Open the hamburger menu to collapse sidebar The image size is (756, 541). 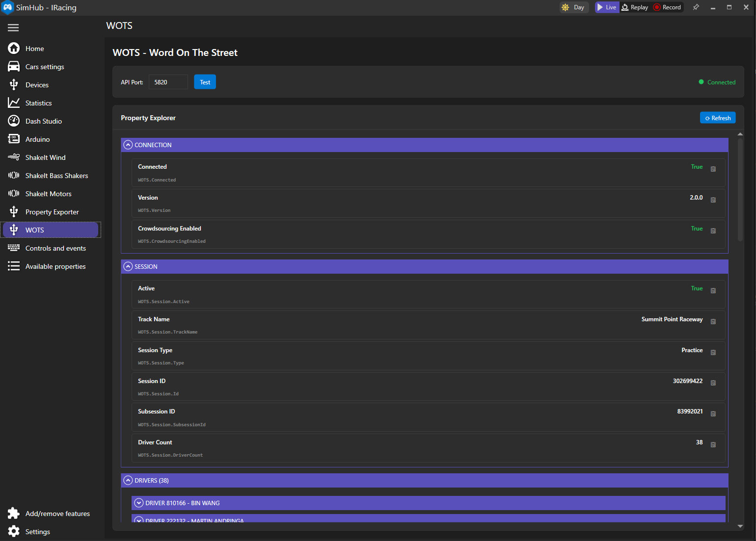coord(13,27)
